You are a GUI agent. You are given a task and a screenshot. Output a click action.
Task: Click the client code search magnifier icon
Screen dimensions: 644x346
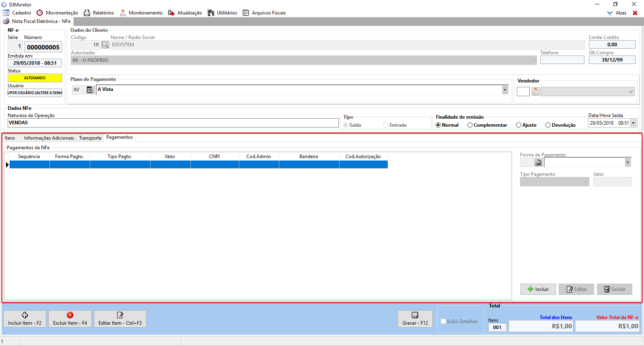[105, 45]
